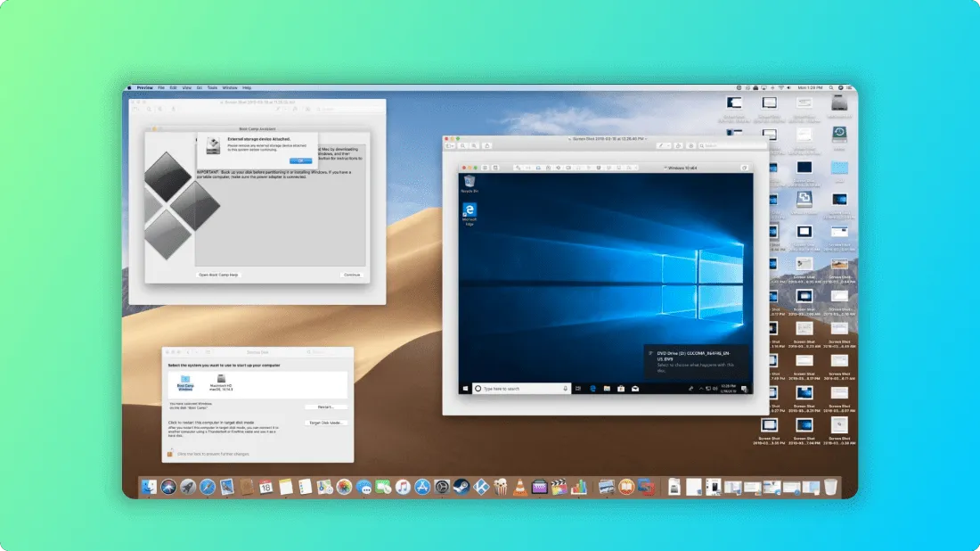The image size is (980, 551).
Task: Open the Trash in the Dock
Action: (x=830, y=487)
